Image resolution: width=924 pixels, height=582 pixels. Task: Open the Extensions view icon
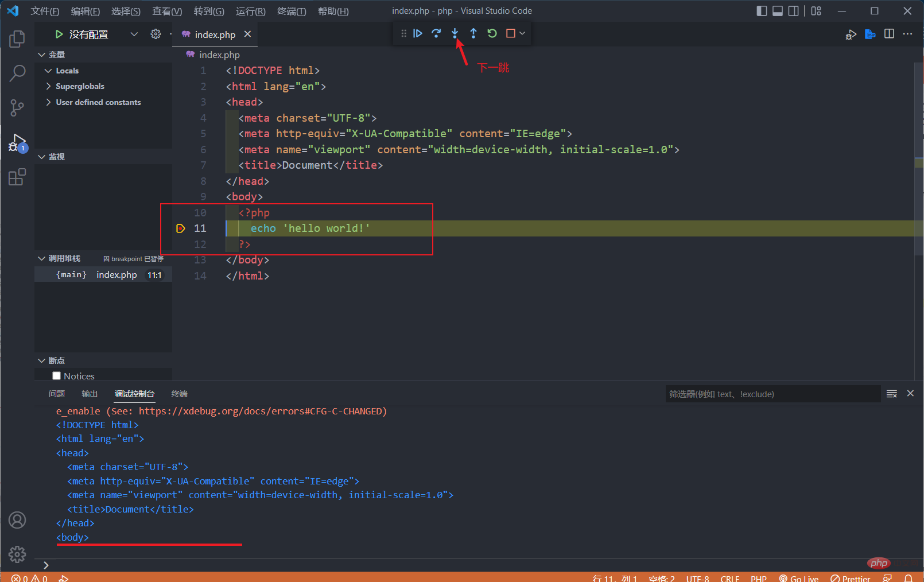tap(17, 177)
